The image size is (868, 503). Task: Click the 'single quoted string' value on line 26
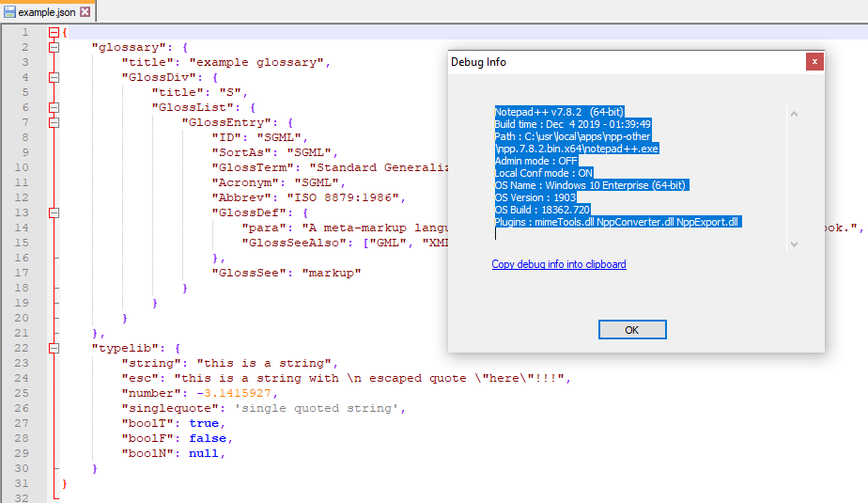[x=317, y=408]
